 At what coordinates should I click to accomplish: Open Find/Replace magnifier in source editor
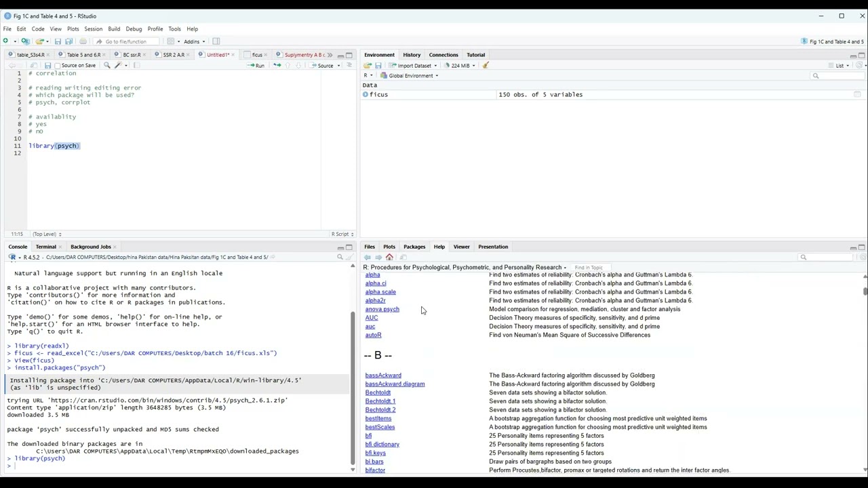coord(106,66)
